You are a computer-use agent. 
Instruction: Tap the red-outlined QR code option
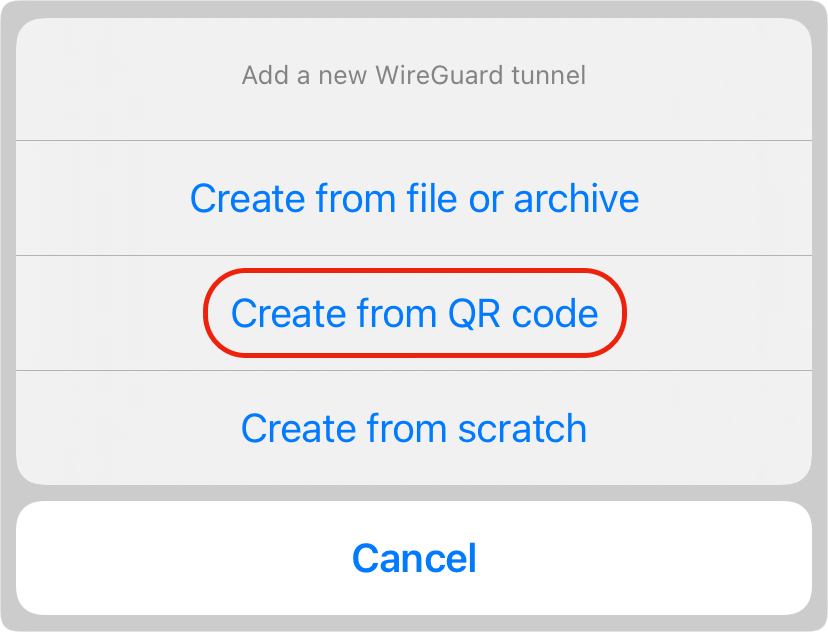click(x=414, y=313)
